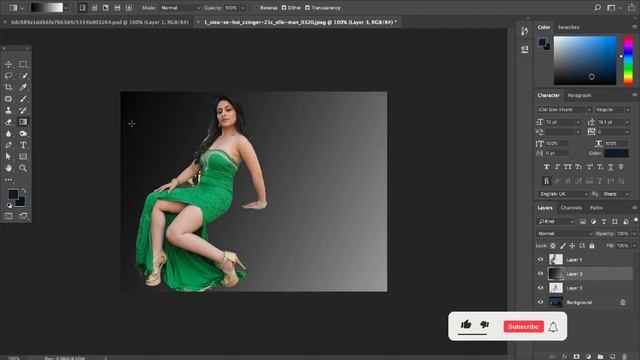This screenshot has height=360, width=640.
Task: Select the Quick Selection tool
Action: coord(23,76)
